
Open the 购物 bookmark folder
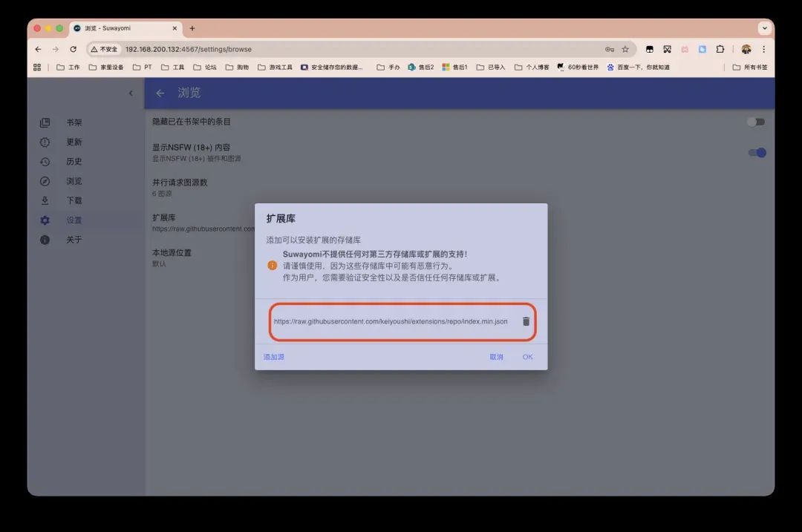237,67
